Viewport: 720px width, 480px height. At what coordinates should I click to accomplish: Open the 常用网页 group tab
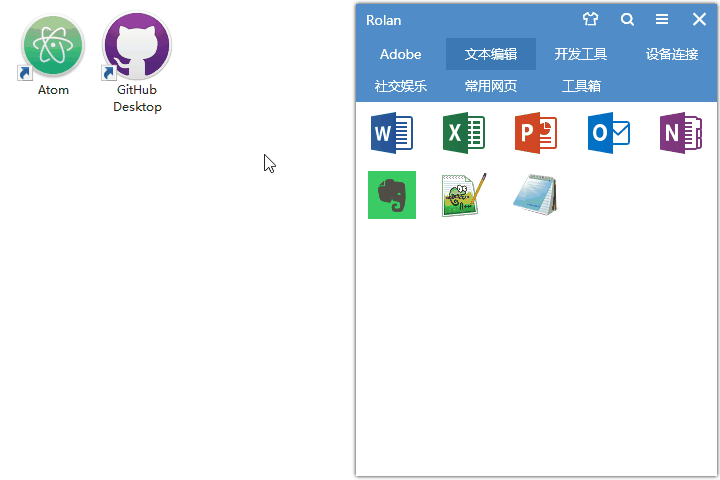coord(491,86)
